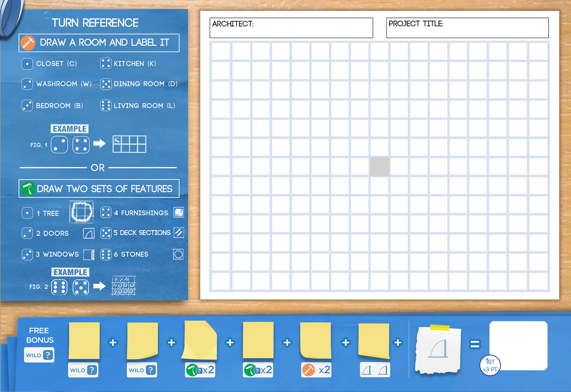Click the six-pip die for Living Room
571x392 pixels.
106,105
